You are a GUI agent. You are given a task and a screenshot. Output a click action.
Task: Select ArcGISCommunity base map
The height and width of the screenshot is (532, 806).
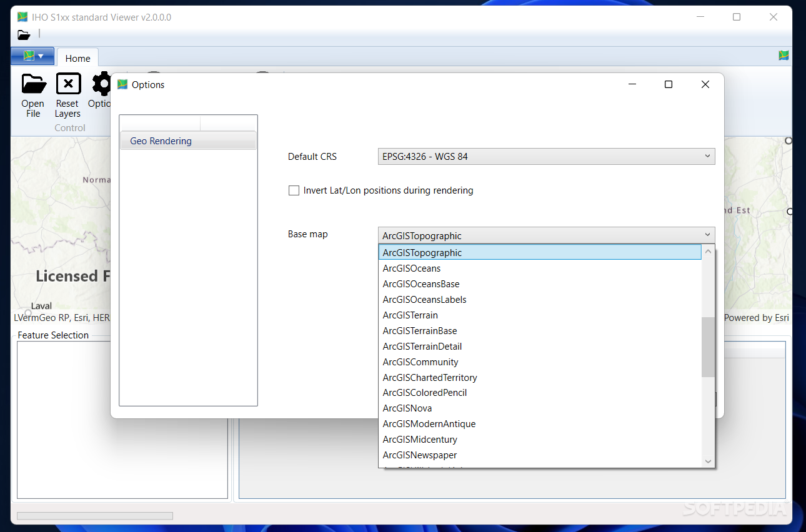pyautogui.click(x=540, y=362)
